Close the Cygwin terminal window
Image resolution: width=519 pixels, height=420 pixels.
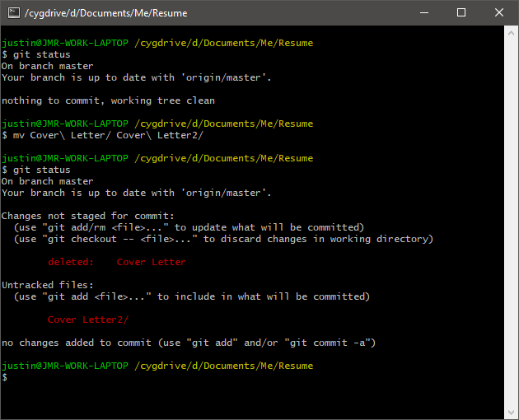point(498,13)
